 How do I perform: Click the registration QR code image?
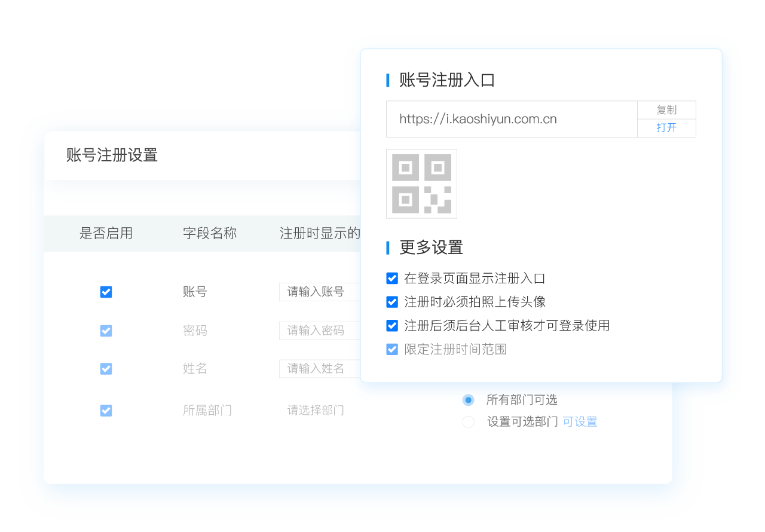point(421,184)
